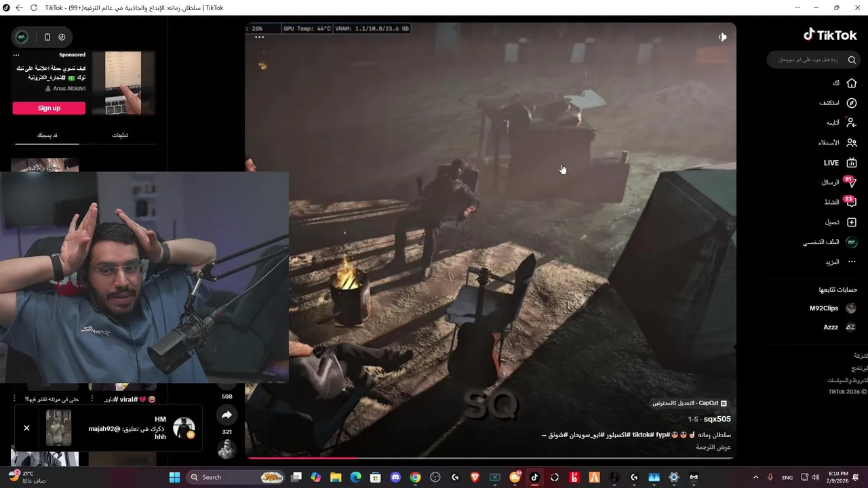Screen dimensions: 868x488
Task: Click the HM notification avatar
Action: (x=184, y=428)
